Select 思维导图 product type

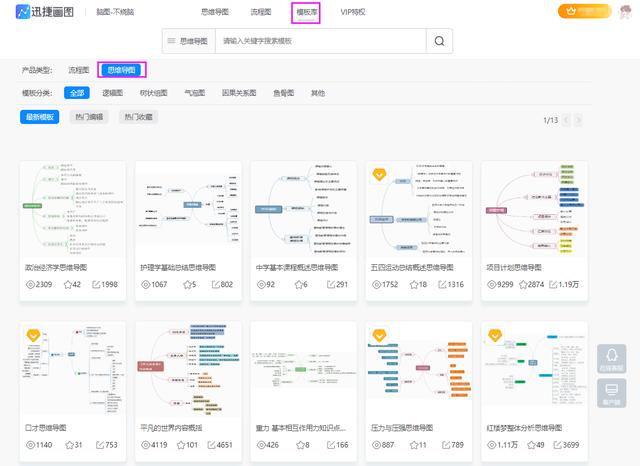(121, 70)
